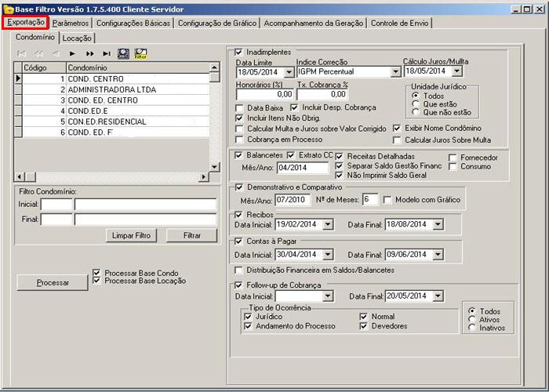This screenshot has height=392, width=549.
Task: Click the fast-forward records navigation icon
Action: 89,53
